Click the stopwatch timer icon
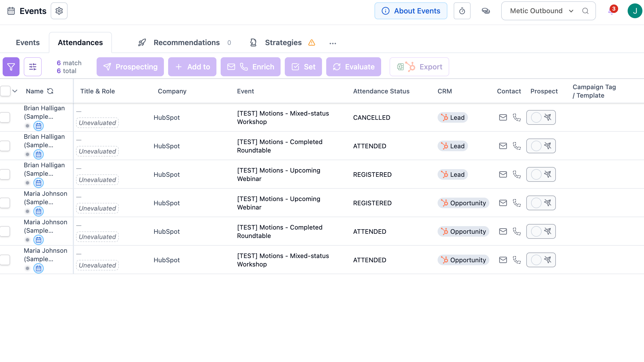Viewport: 644px width, 362px height. [x=462, y=11]
